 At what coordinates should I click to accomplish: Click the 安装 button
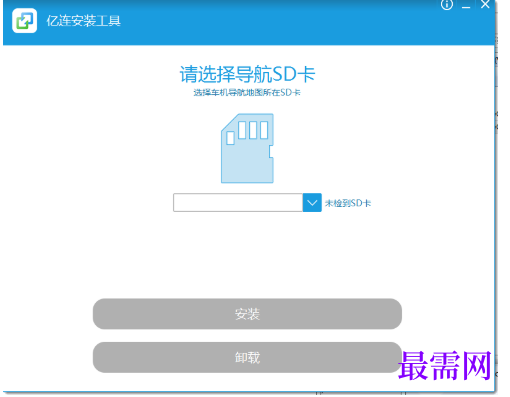247,314
